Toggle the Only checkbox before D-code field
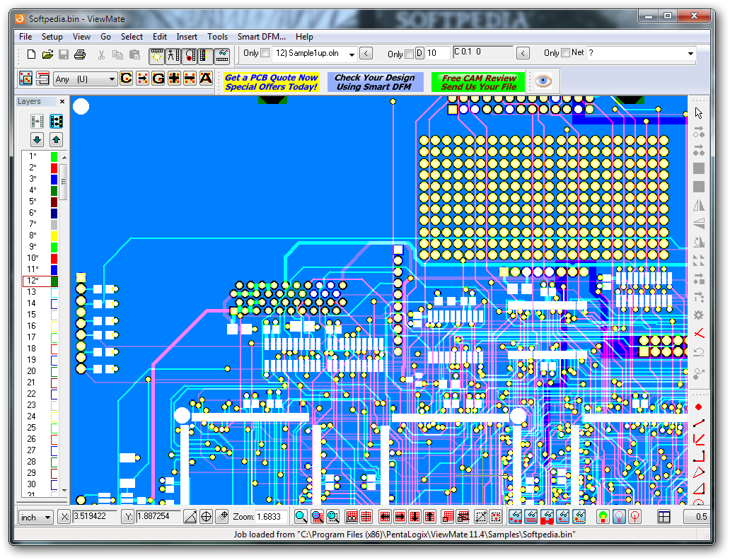The height and width of the screenshot is (560, 730). pos(409,54)
